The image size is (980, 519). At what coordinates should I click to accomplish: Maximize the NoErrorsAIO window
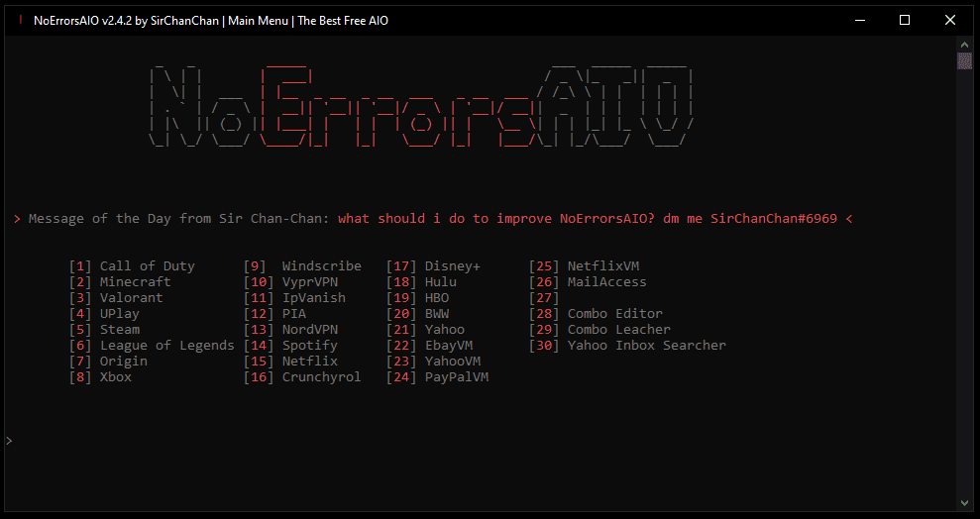pos(905,20)
